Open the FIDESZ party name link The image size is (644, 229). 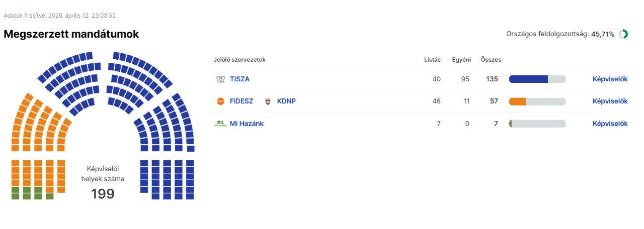pos(242,101)
